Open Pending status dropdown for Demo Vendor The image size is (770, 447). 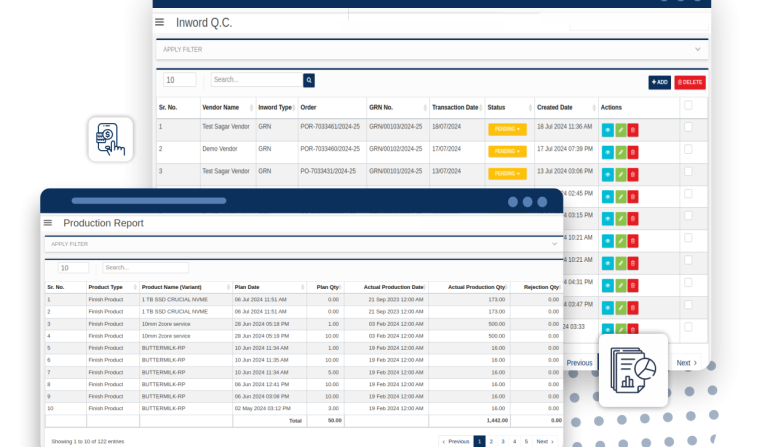click(507, 151)
